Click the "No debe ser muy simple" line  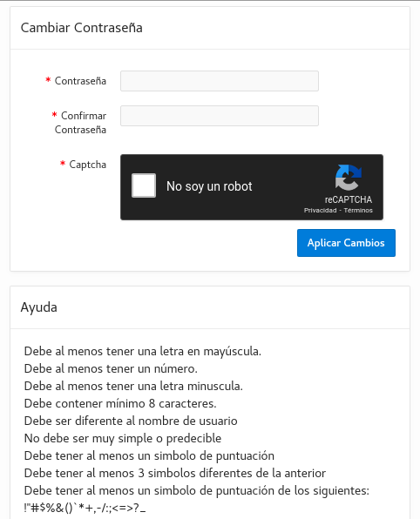[x=123, y=439]
